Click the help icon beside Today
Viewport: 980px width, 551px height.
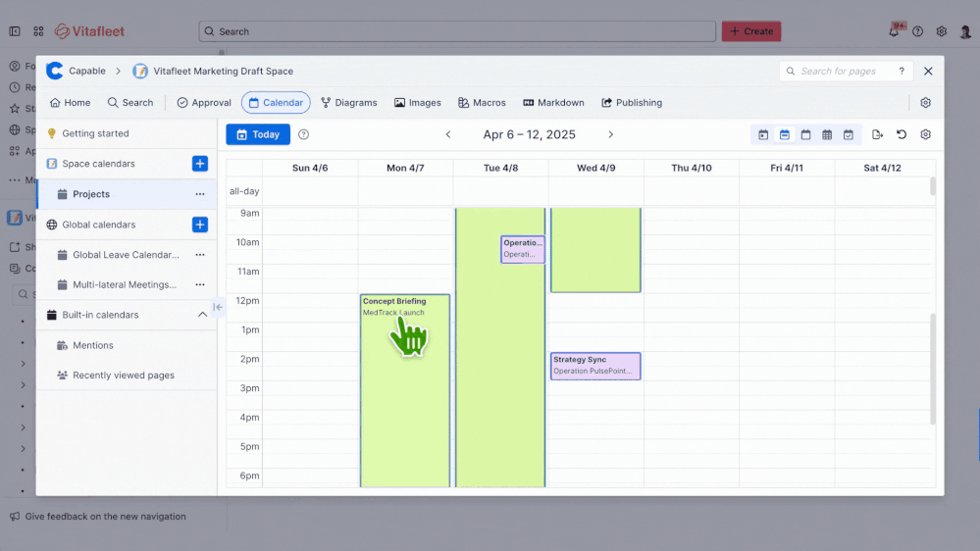point(304,134)
